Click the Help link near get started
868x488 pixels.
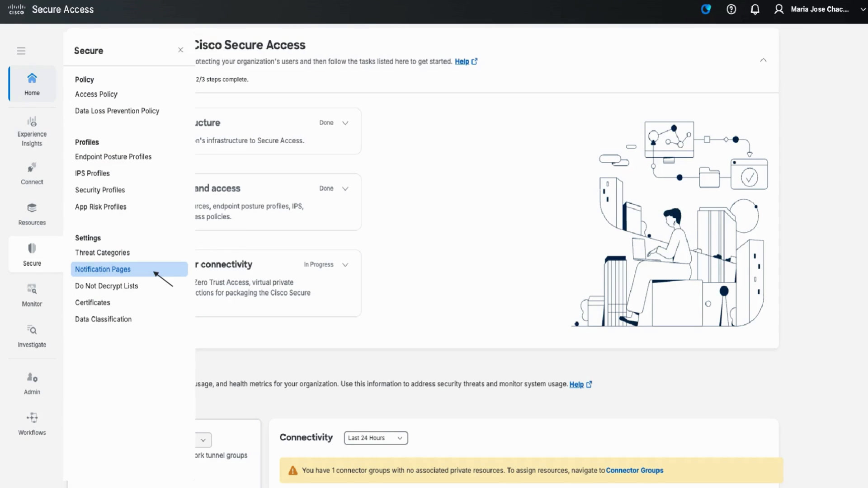(x=466, y=61)
